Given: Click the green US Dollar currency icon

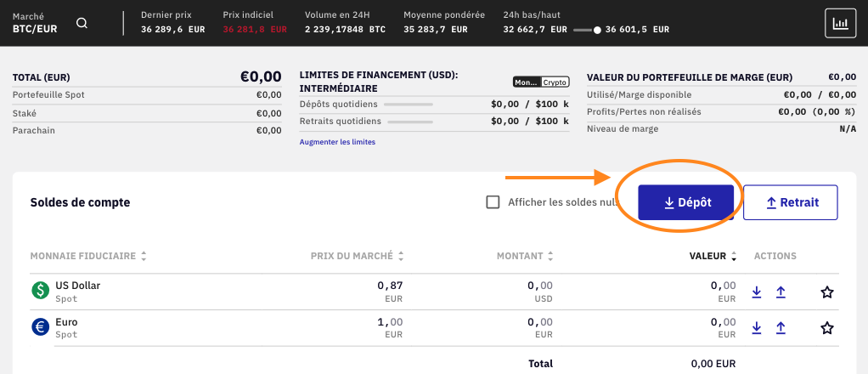Looking at the screenshot, I should (x=41, y=291).
